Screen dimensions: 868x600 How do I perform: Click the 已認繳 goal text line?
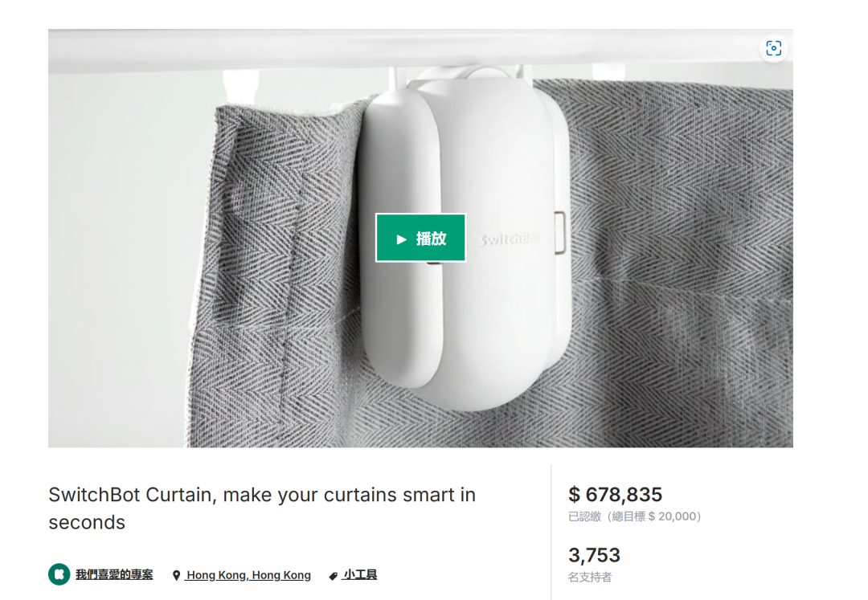[x=635, y=516]
